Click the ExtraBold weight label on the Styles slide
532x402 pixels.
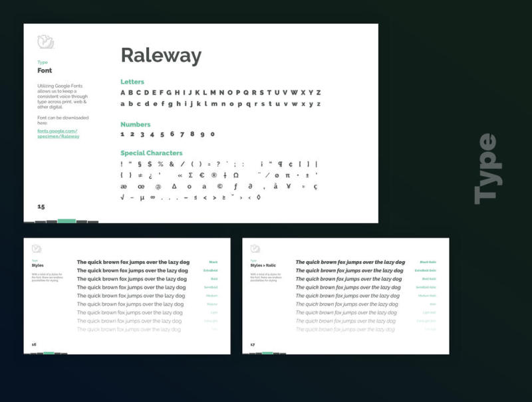coord(211,270)
